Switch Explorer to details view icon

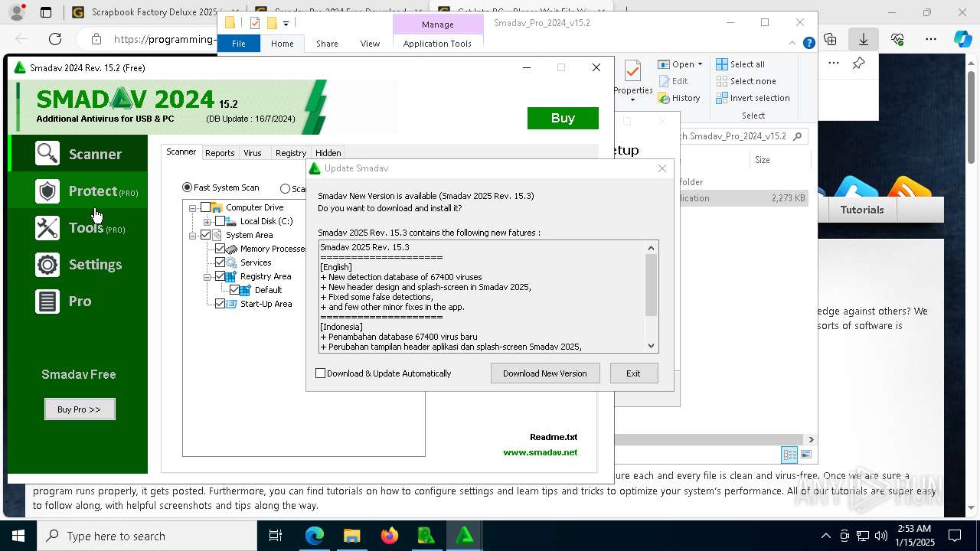(x=789, y=455)
